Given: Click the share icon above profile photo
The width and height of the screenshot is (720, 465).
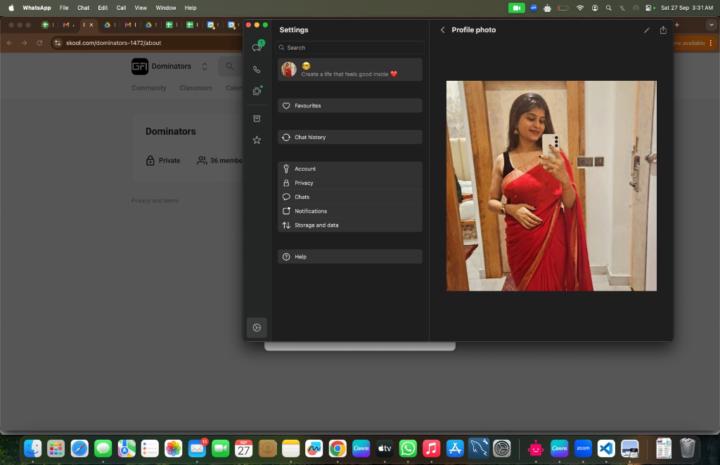Looking at the screenshot, I should point(663,30).
